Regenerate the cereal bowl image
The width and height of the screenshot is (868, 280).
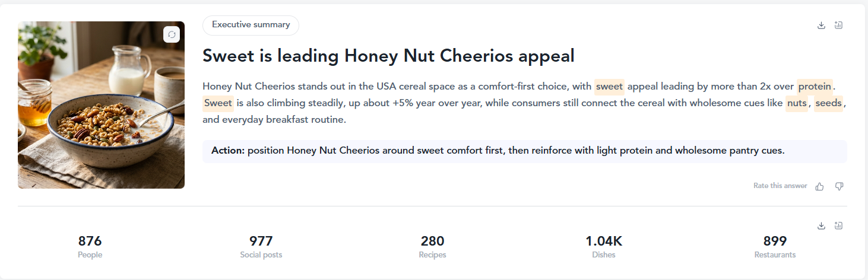172,34
